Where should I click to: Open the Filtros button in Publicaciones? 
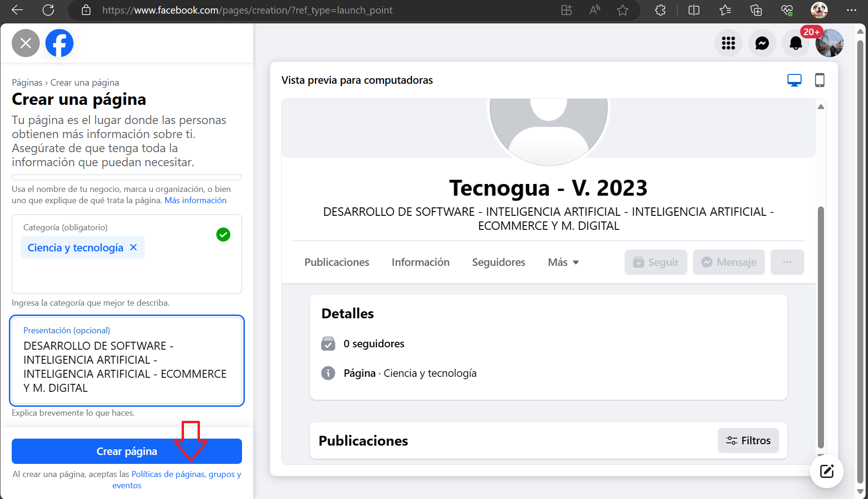click(748, 440)
